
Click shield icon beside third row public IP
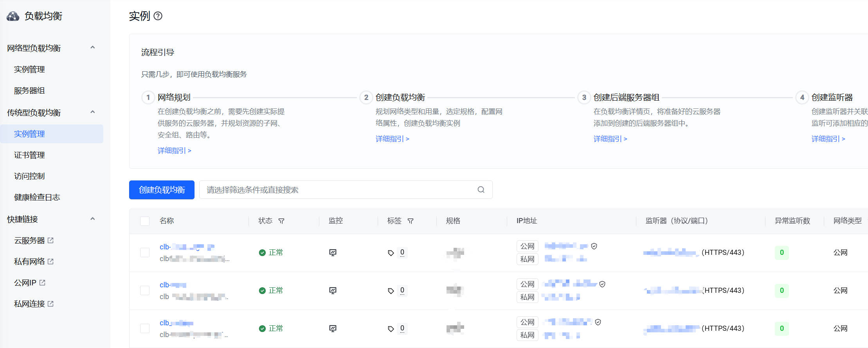[x=598, y=322]
